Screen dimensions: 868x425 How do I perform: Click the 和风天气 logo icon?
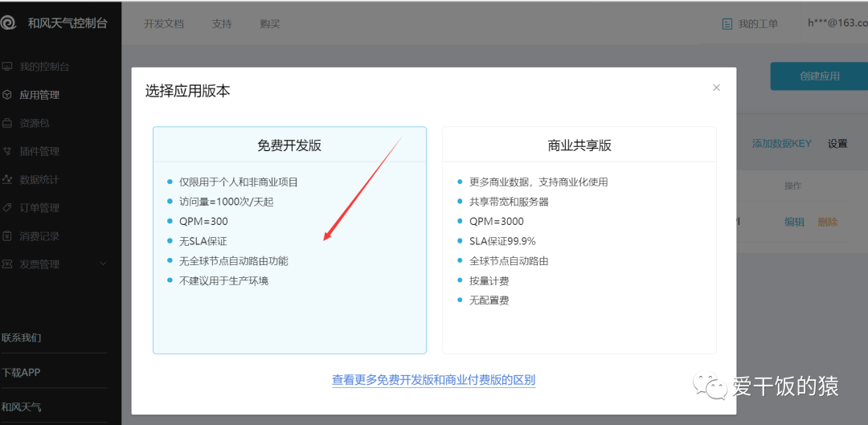9,23
